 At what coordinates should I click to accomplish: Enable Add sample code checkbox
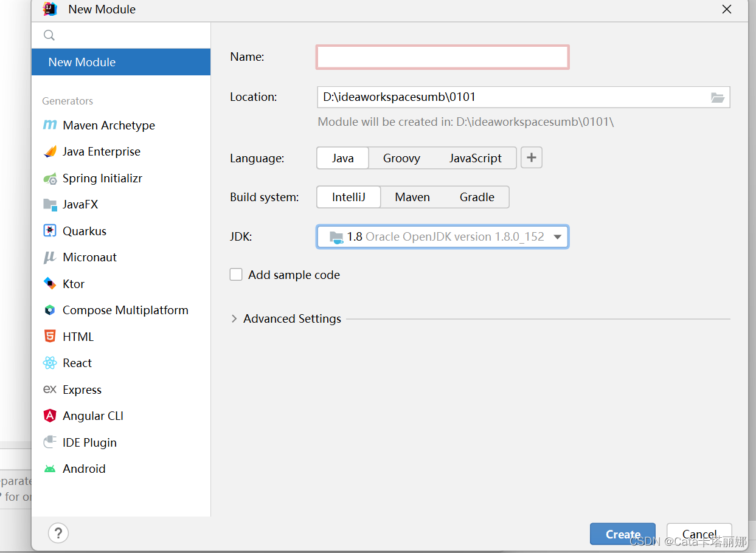coord(236,275)
